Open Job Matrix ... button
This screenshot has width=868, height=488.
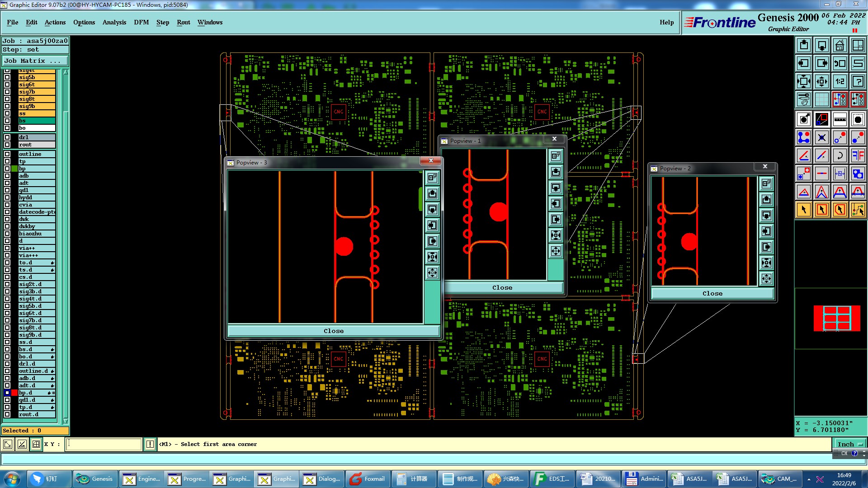click(x=35, y=61)
